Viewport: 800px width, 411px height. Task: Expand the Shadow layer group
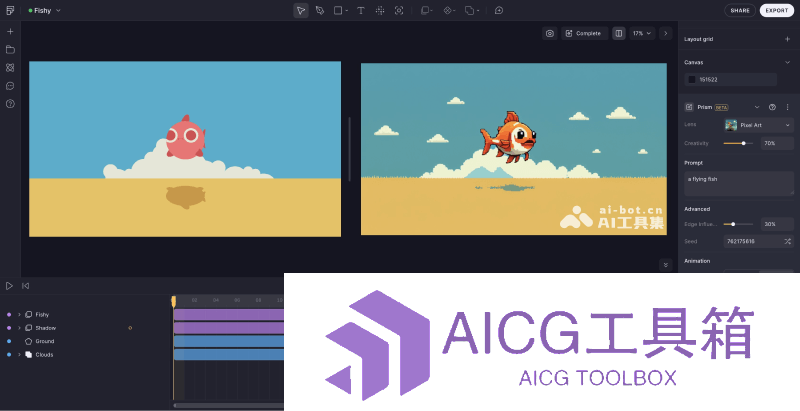[x=19, y=328]
